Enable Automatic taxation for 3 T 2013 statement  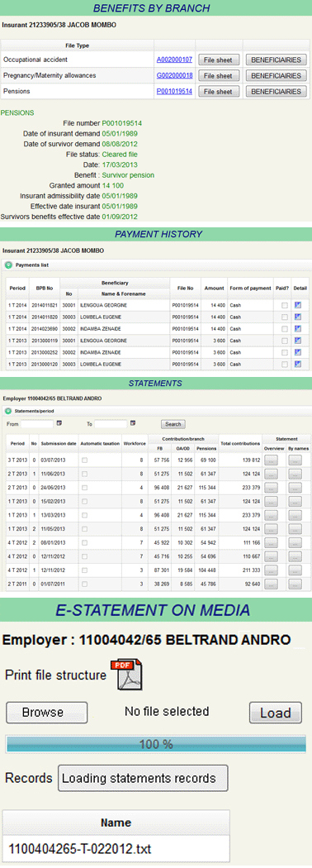coord(85,460)
